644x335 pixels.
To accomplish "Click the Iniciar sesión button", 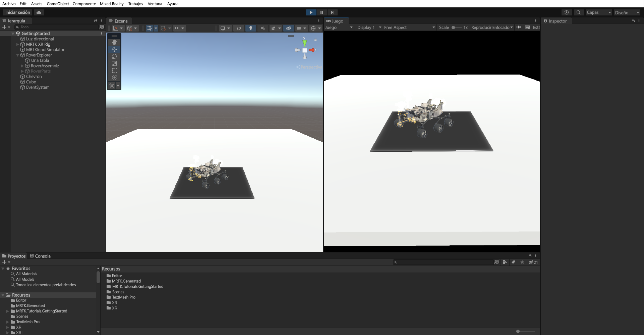I will click(17, 12).
